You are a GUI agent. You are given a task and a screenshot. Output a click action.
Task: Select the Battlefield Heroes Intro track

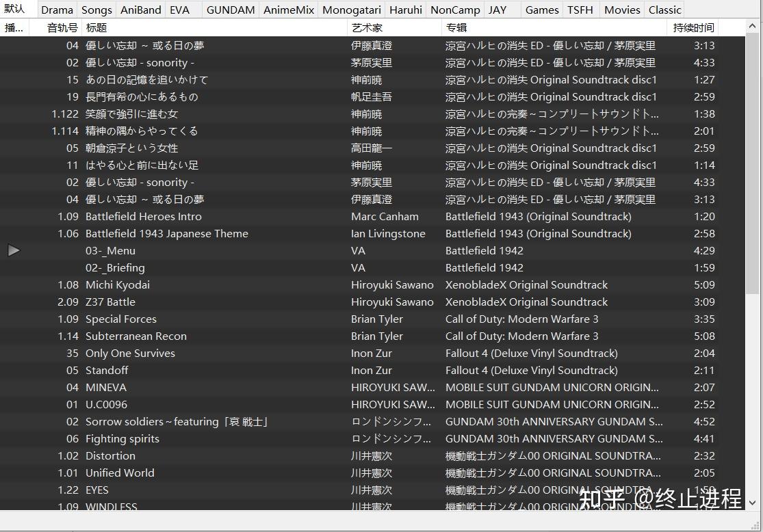pos(142,216)
